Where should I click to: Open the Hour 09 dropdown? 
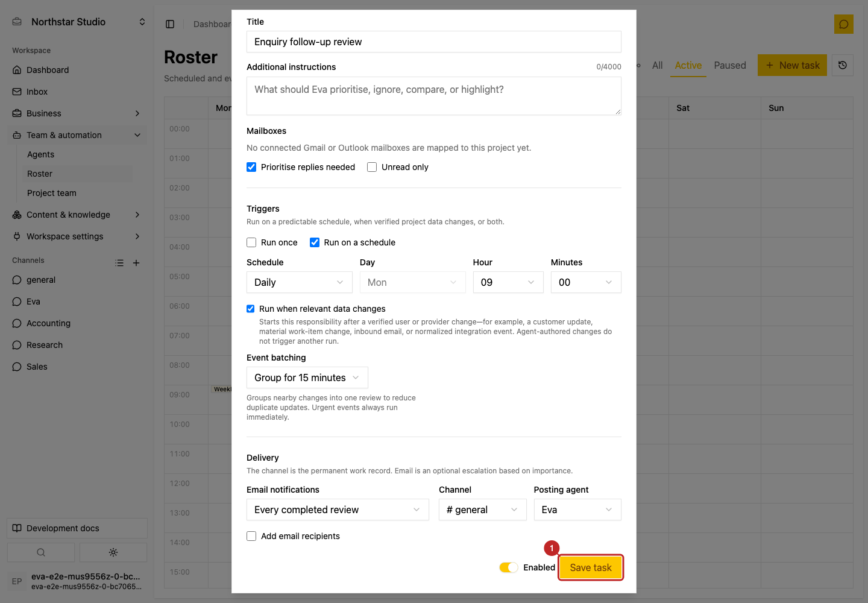pos(508,282)
